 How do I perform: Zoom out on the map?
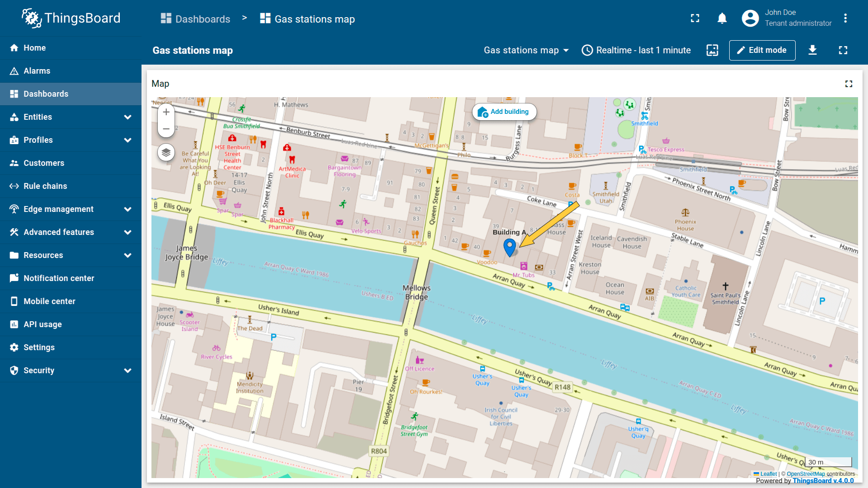click(x=166, y=129)
